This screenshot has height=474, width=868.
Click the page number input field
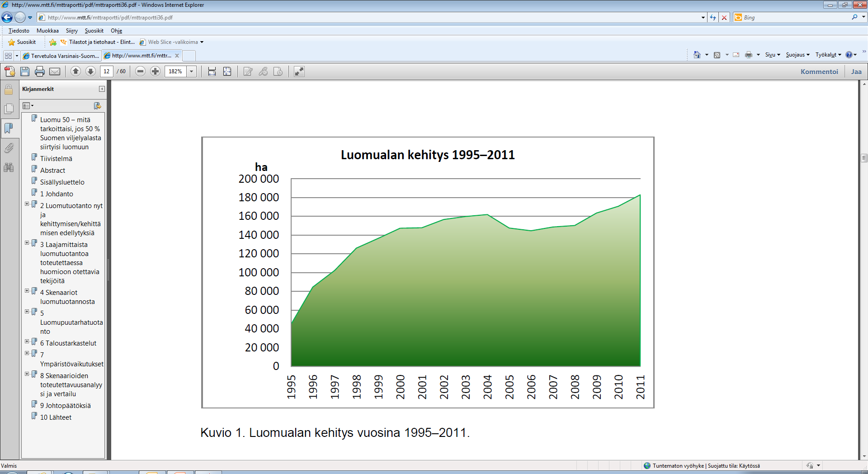107,71
